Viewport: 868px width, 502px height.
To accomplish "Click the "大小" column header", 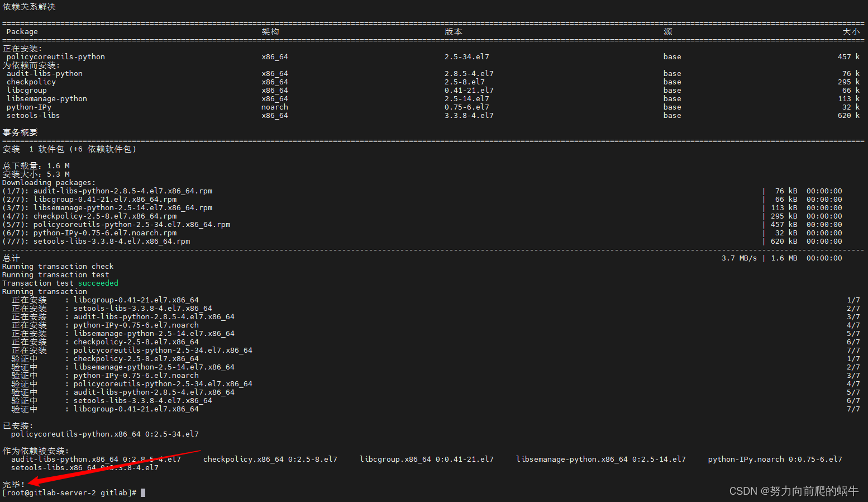I will coord(851,32).
